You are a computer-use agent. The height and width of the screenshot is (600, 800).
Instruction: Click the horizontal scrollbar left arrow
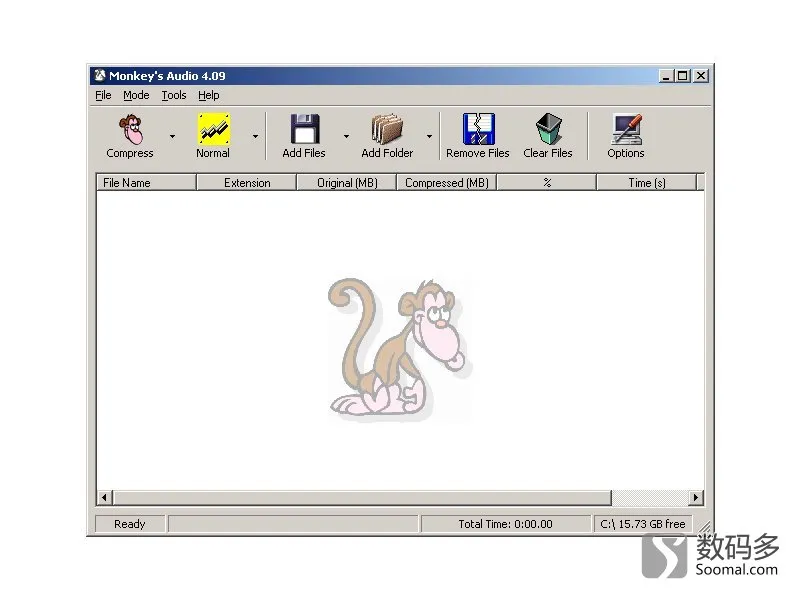coord(105,497)
